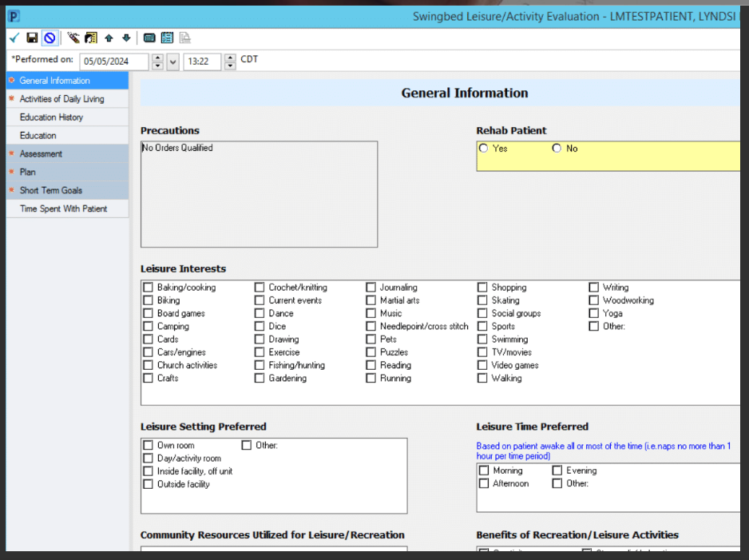The image size is (749, 560).
Task: Check the Yoga checkbox
Action: coord(594,313)
